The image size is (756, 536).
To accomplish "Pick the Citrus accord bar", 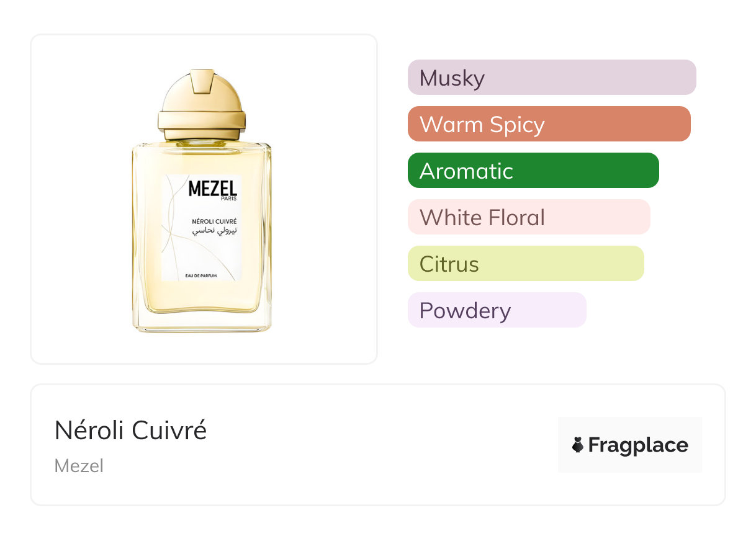I will click(x=525, y=264).
